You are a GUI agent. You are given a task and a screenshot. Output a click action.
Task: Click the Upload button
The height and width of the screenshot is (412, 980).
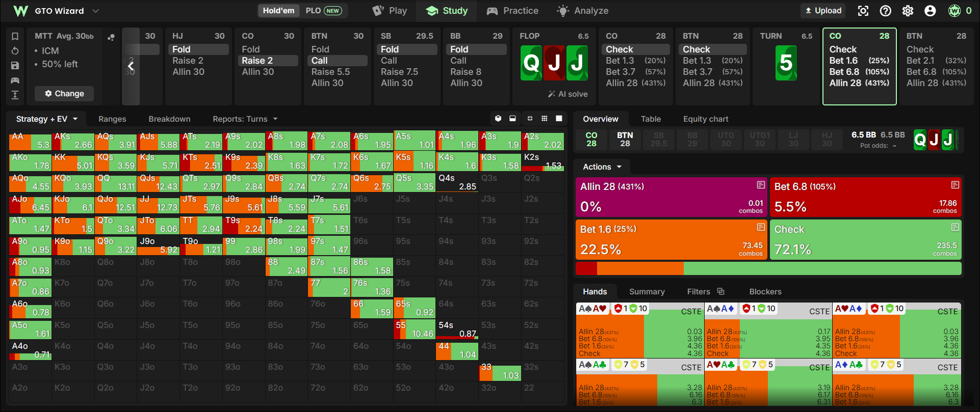coord(823,11)
